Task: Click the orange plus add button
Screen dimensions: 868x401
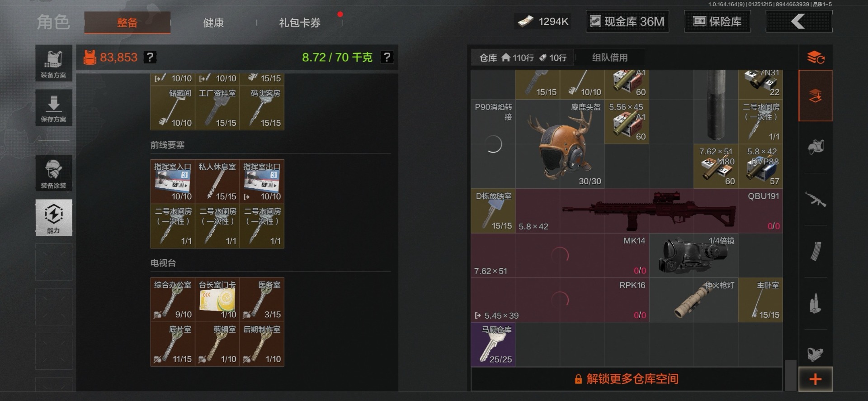Action: click(x=816, y=379)
